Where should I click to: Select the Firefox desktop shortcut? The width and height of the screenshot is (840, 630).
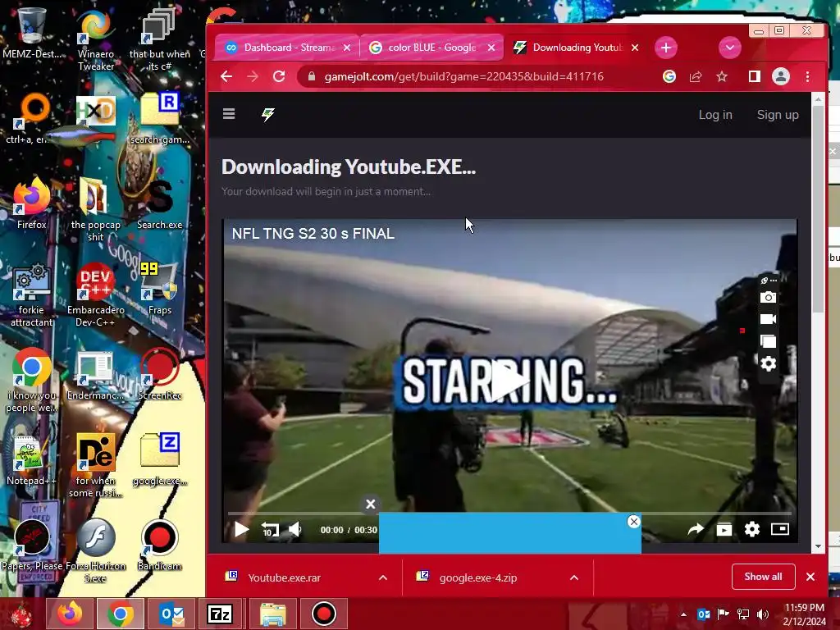(32, 203)
